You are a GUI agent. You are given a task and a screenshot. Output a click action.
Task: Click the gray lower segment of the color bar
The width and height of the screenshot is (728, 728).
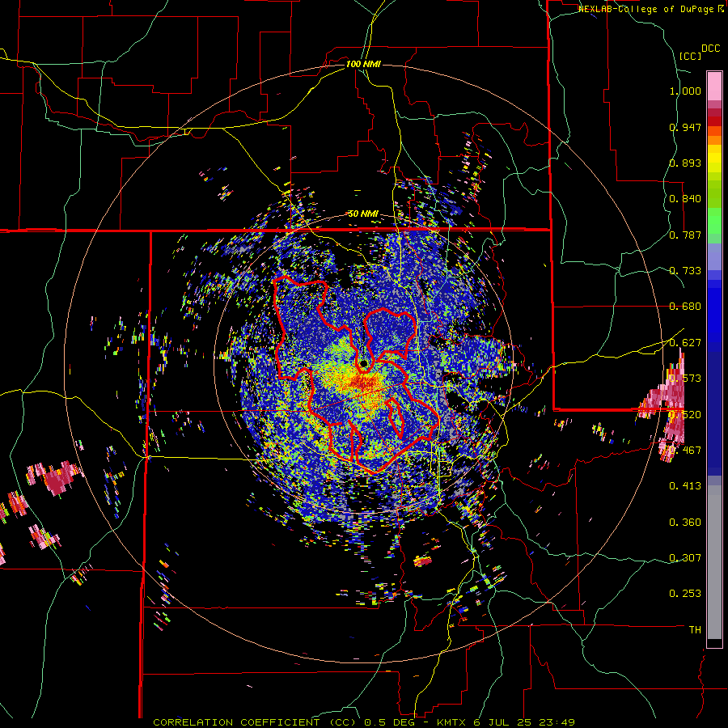coord(714,562)
